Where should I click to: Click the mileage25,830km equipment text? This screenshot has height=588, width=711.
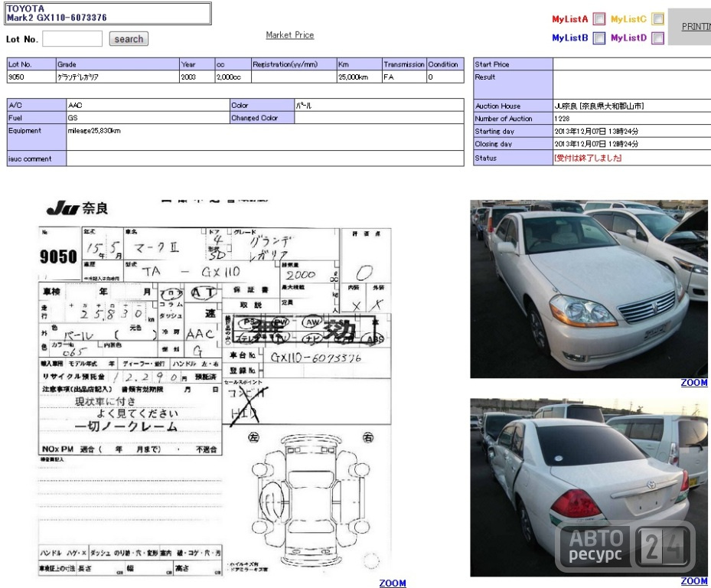[x=94, y=131]
